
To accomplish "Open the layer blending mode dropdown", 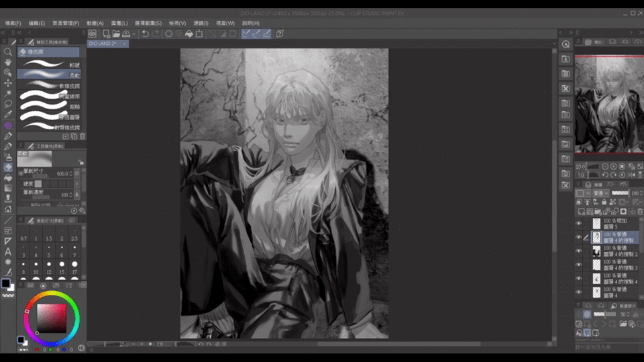I will pyautogui.click(x=600, y=193).
